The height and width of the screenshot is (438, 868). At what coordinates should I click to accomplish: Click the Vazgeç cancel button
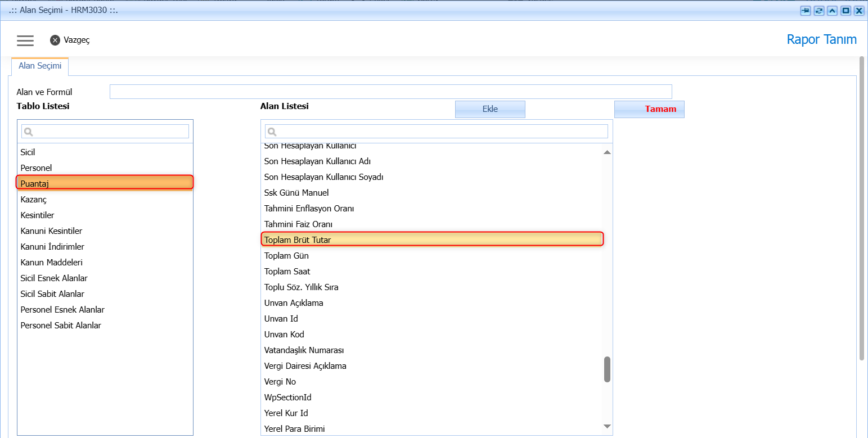70,40
